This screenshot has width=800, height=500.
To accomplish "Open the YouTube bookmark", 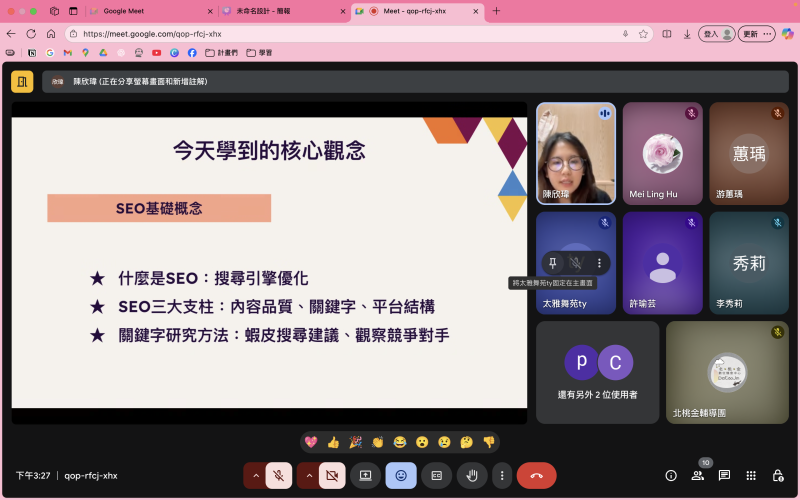I will click(x=156, y=53).
